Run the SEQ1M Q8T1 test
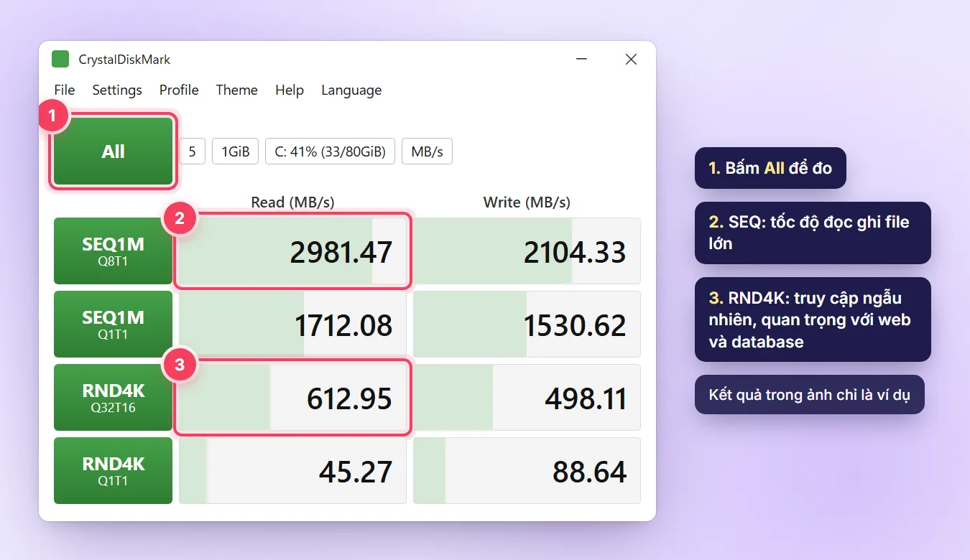Screen dimensions: 970x560 click(114, 251)
